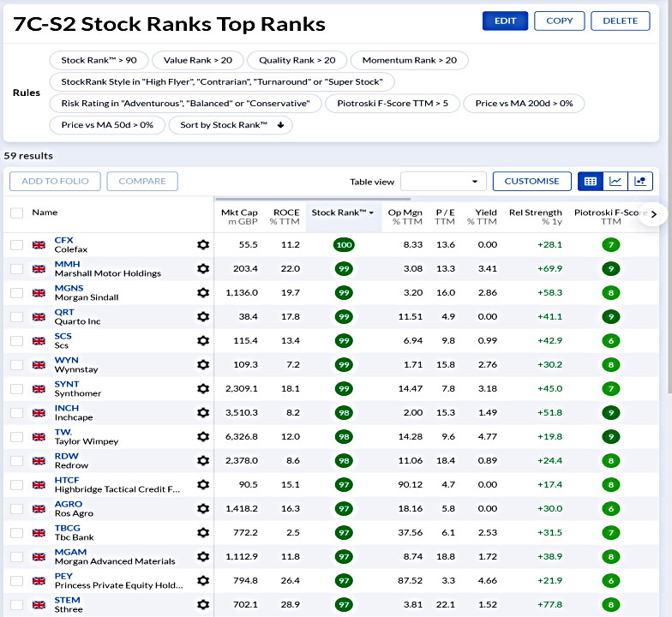The image size is (672, 617).
Task: Open gear menu for Taylor Wimpey row
Action: click(203, 437)
